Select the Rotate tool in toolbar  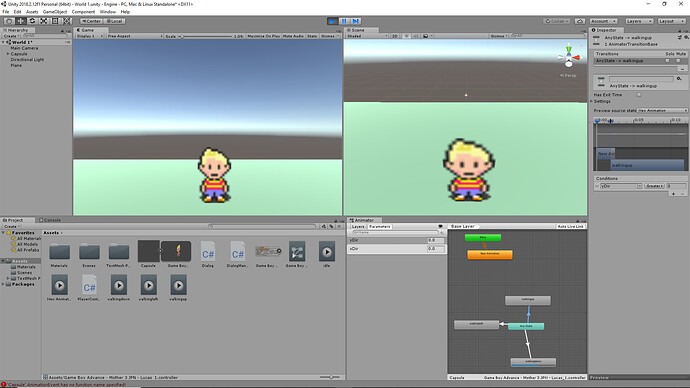32,21
